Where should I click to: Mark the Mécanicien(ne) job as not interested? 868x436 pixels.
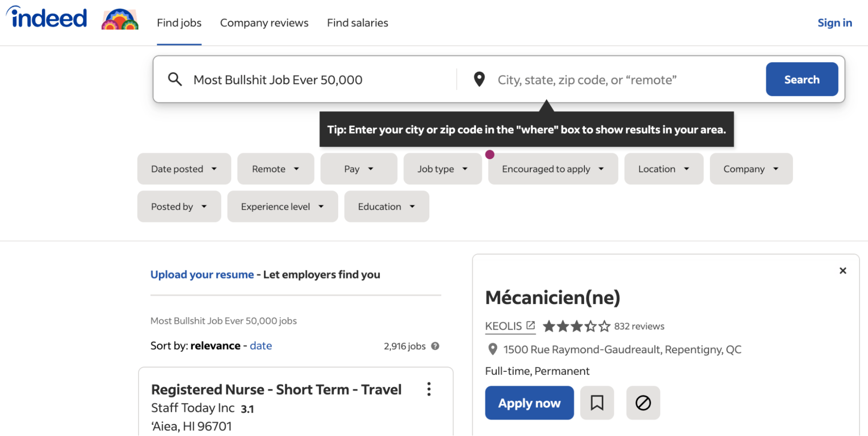(643, 403)
